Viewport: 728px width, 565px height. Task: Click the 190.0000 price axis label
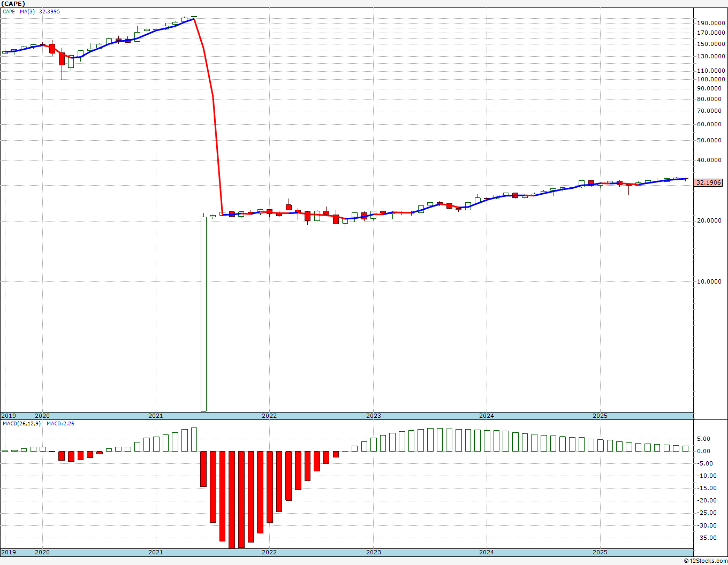711,23
